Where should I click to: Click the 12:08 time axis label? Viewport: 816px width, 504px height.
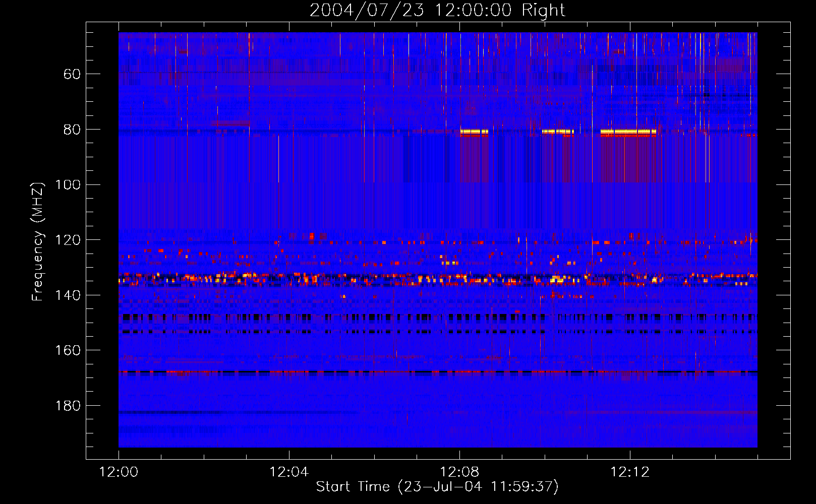[x=459, y=472]
